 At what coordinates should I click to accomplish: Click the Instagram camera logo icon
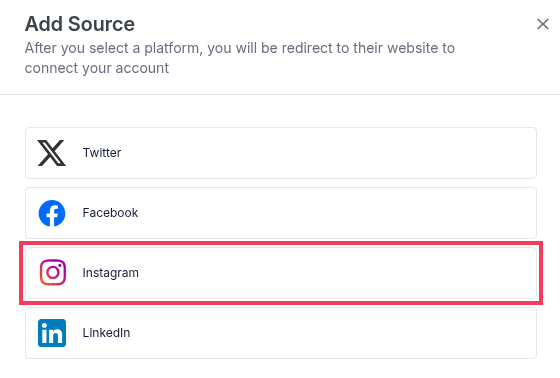pos(52,273)
